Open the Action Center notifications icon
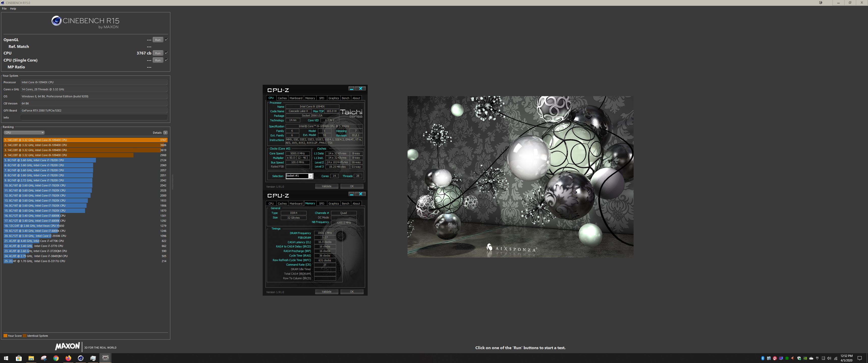Viewport: 868px width, 363px height. tap(860, 358)
